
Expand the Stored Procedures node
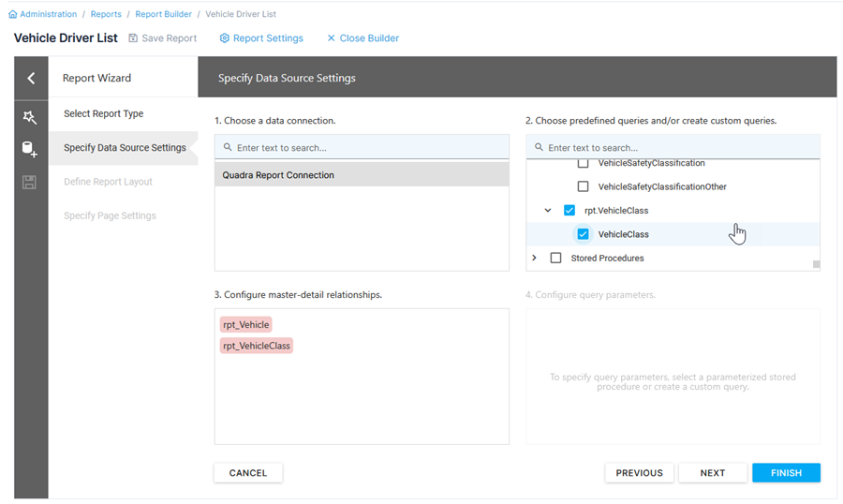[x=534, y=258]
